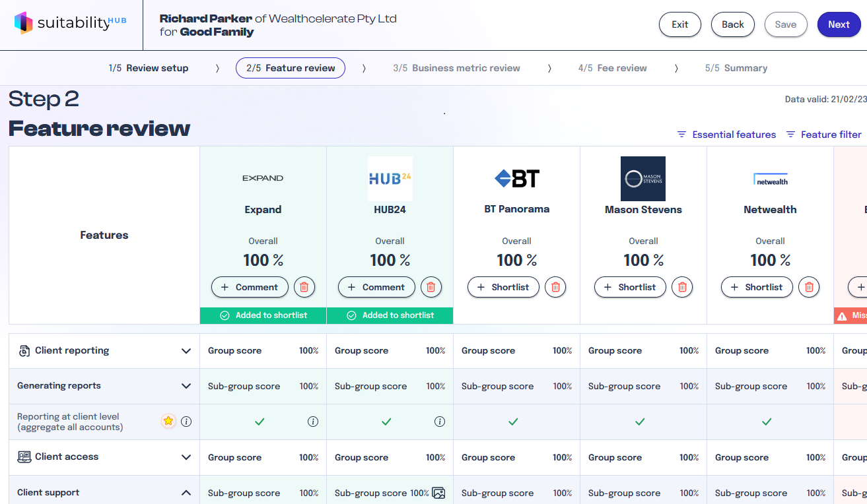Click HUB24's Added to shortlist banner
The width and height of the screenshot is (867, 504).
[x=390, y=315]
